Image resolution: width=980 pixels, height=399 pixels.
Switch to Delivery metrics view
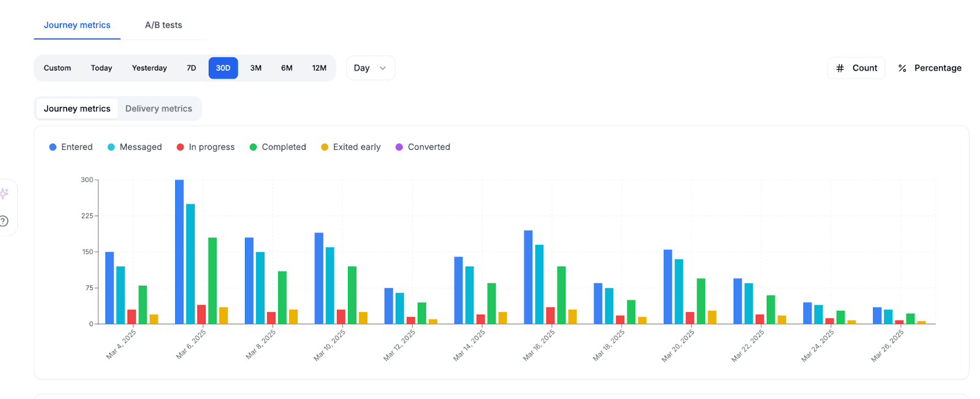[159, 108]
